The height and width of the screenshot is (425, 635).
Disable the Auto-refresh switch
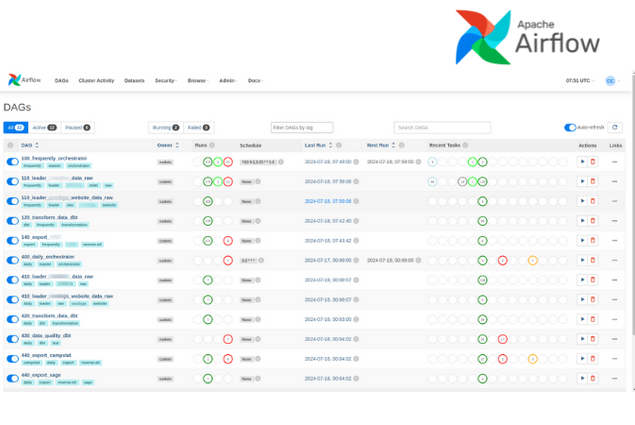(x=571, y=128)
